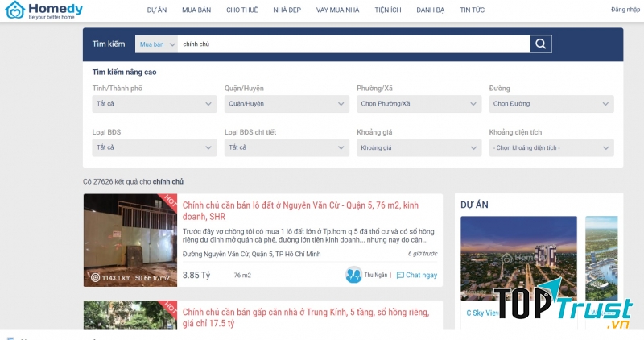Click the magnifier search button
Image resolution: width=644 pixels, height=340 pixels.
pyautogui.click(x=540, y=44)
